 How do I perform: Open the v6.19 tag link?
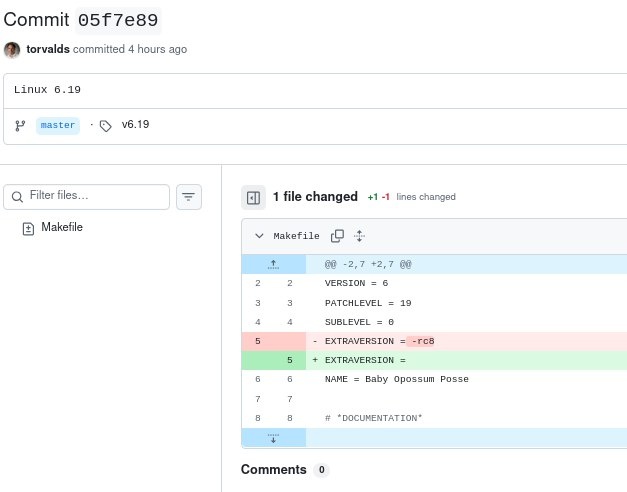point(135,124)
